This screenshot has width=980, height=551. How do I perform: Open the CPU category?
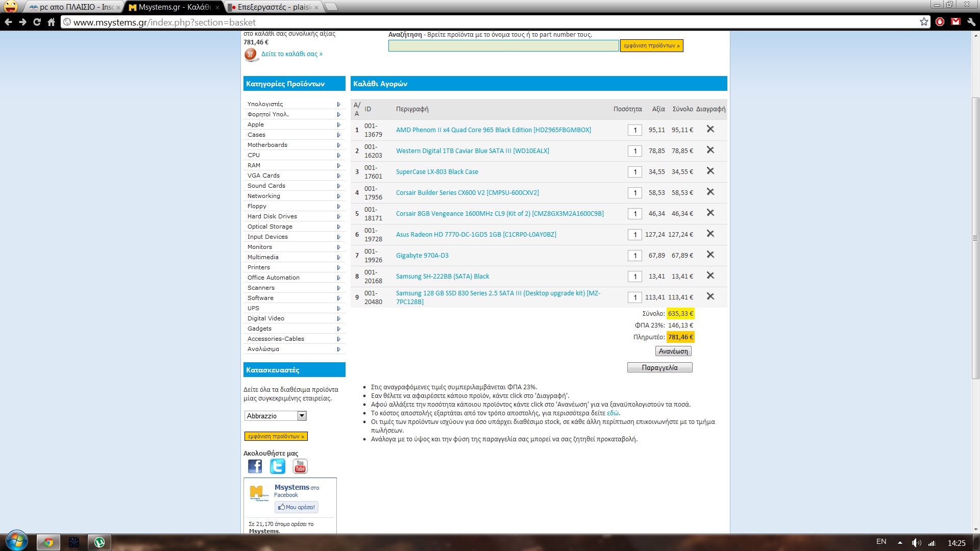(254, 155)
